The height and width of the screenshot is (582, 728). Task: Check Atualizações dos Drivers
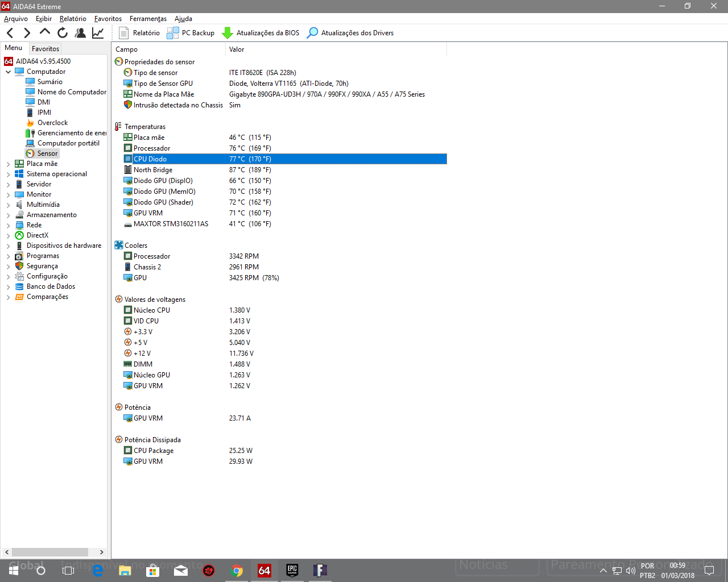(350, 33)
